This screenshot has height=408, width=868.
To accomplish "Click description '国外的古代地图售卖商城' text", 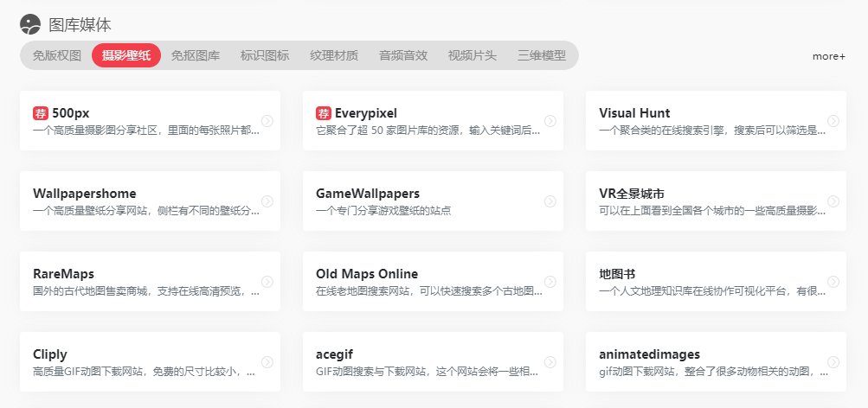I will pyautogui.click(x=92, y=291).
